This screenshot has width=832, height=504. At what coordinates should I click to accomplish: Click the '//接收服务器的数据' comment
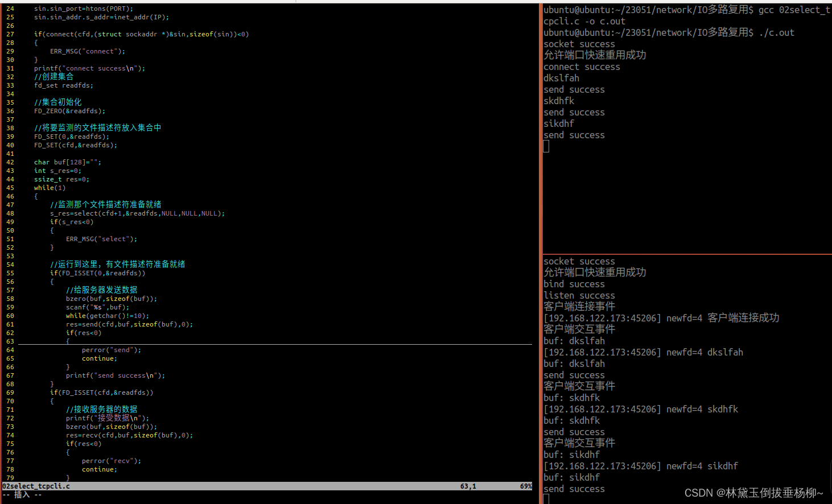point(101,409)
